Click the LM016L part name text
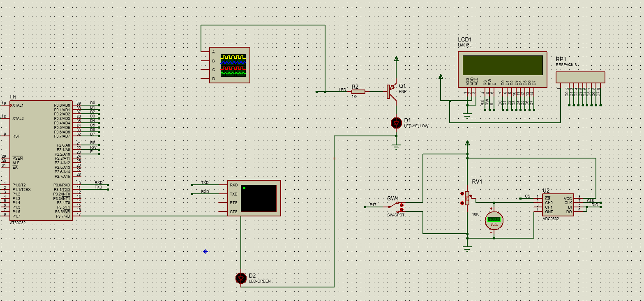The height and width of the screenshot is (301, 644). pos(465,45)
